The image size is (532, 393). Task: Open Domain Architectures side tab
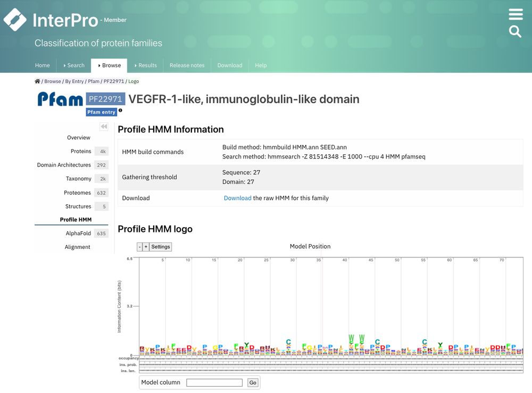(64, 165)
